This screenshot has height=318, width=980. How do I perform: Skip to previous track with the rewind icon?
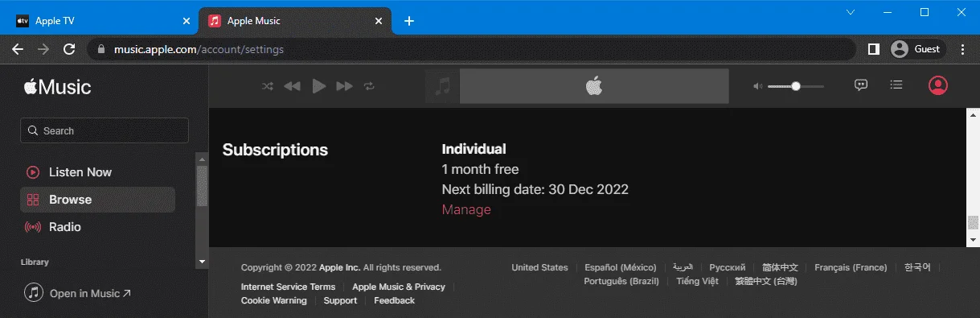click(x=292, y=86)
